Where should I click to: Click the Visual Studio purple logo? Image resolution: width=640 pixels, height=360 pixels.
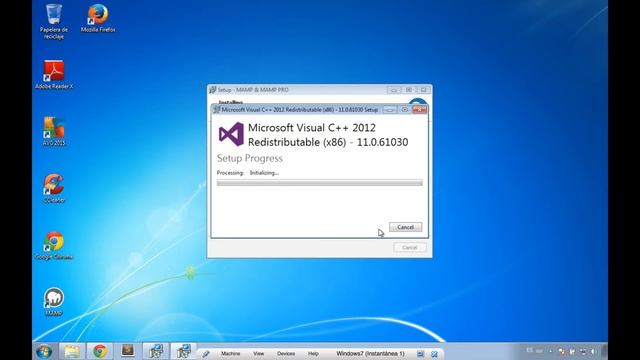click(231, 134)
